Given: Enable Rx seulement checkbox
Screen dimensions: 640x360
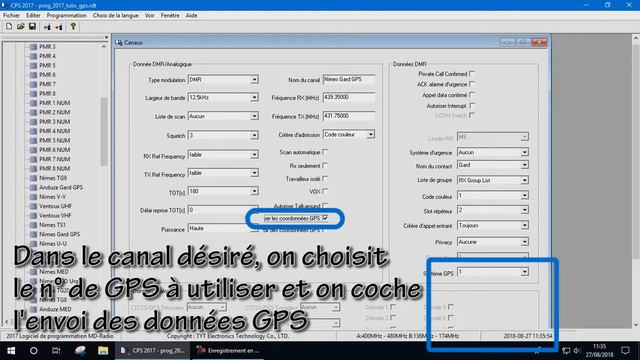Looking at the screenshot, I should pyautogui.click(x=325, y=165).
